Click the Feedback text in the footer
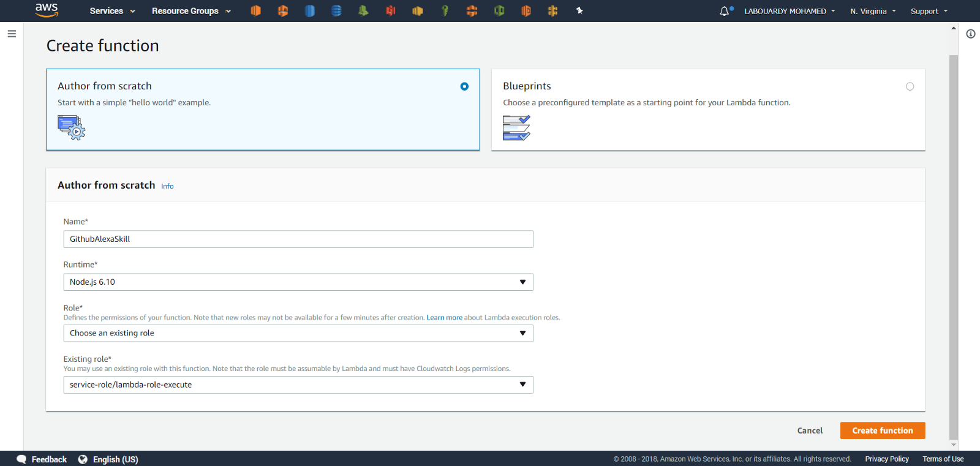980x466 pixels. tap(49, 459)
